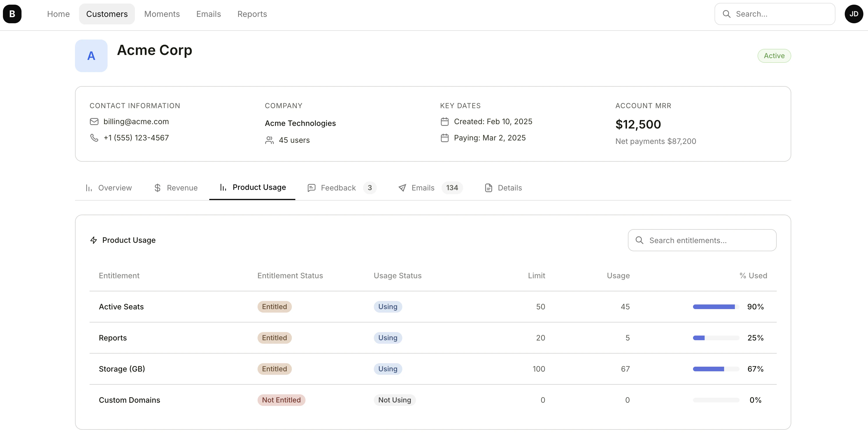Click the email envelope icon beside billing@acme.com

94,121
